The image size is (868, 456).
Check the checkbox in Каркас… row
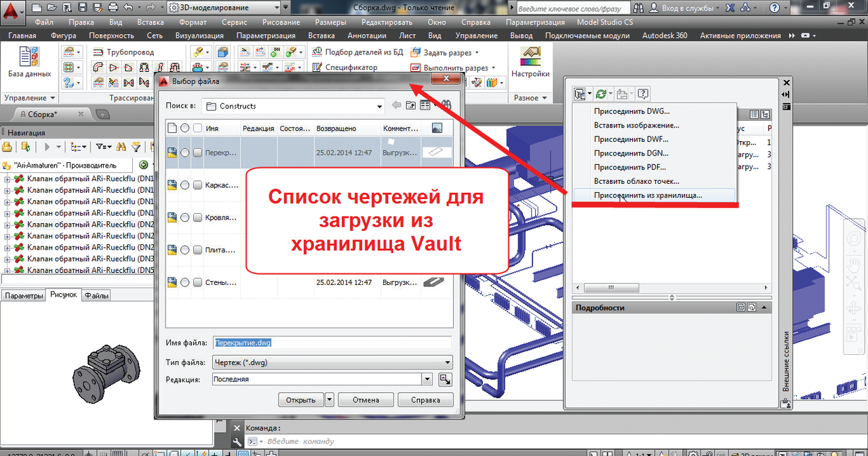pyautogui.click(x=197, y=185)
